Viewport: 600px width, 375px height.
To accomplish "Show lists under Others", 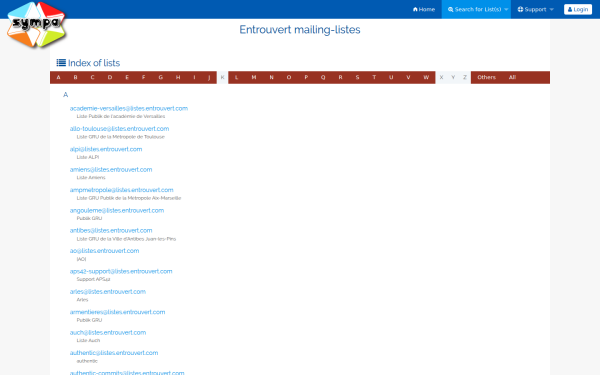I will point(486,77).
